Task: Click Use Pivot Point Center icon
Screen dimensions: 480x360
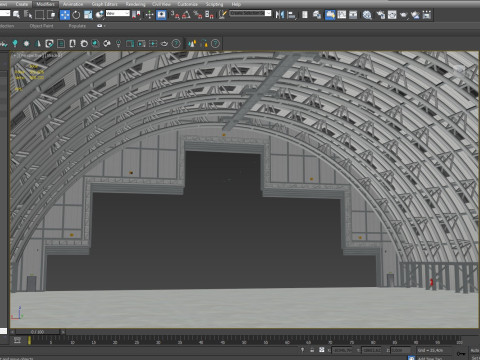Action: point(136,14)
